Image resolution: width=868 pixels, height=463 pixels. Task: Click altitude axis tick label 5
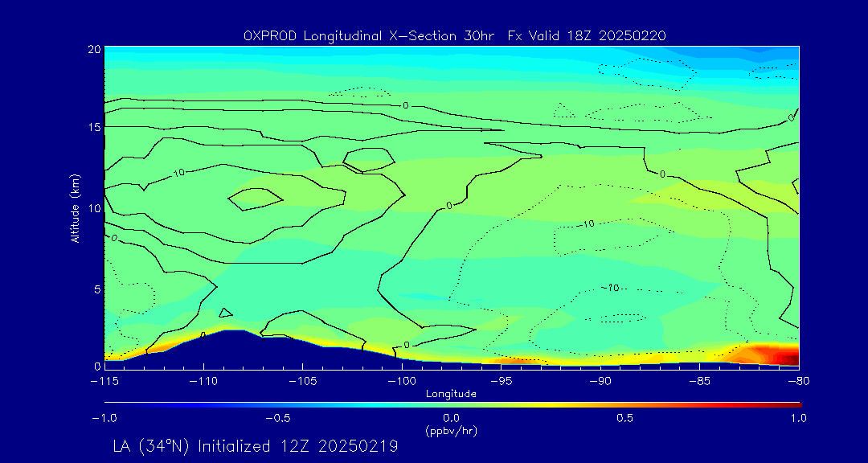click(x=97, y=289)
